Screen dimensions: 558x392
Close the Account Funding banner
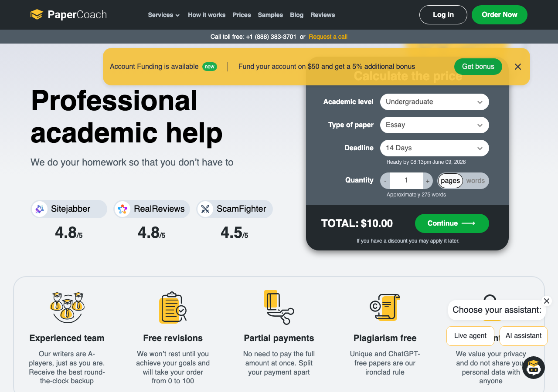pos(518,67)
